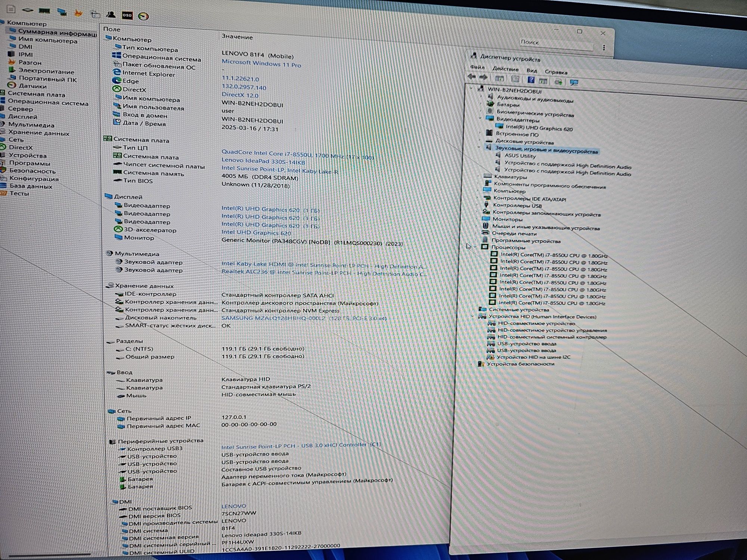Select Системная плата in the left tree

(x=36, y=94)
